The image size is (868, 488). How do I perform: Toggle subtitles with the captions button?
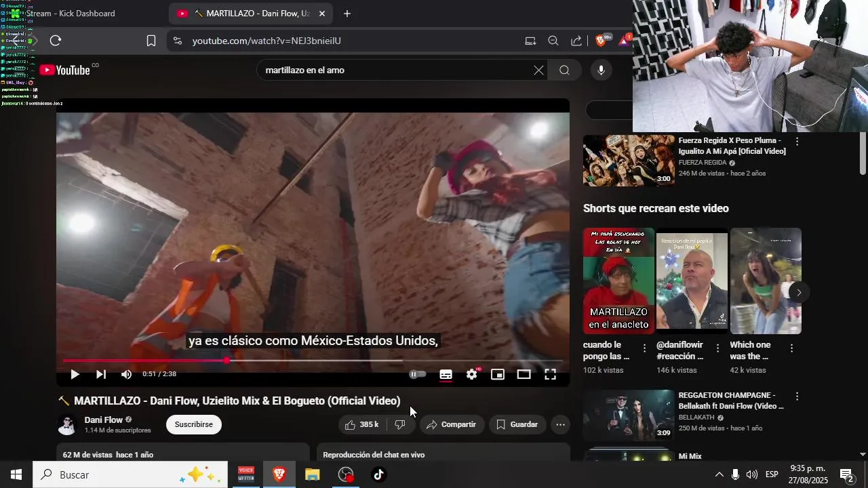coord(446,374)
